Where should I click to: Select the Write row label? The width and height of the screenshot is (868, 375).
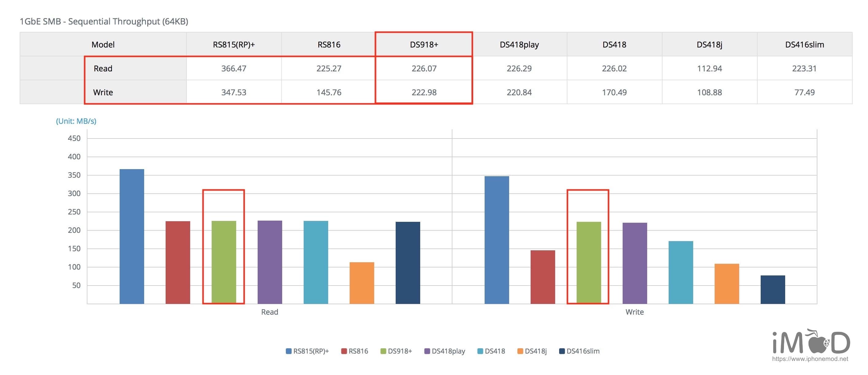(x=103, y=92)
